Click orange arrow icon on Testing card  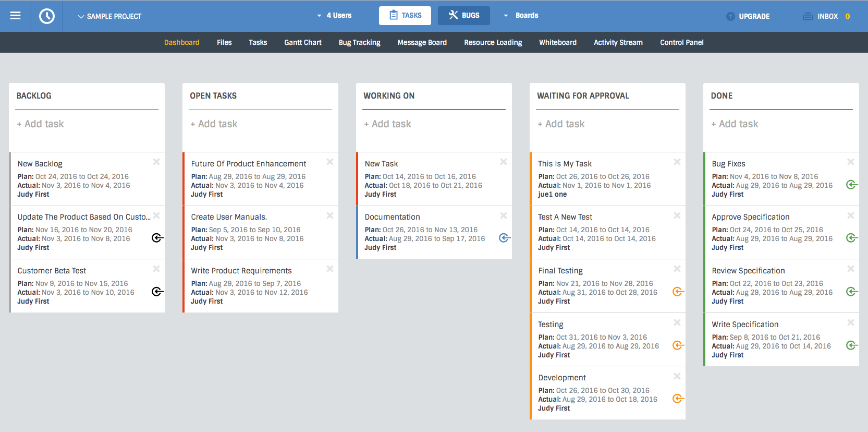[678, 345]
